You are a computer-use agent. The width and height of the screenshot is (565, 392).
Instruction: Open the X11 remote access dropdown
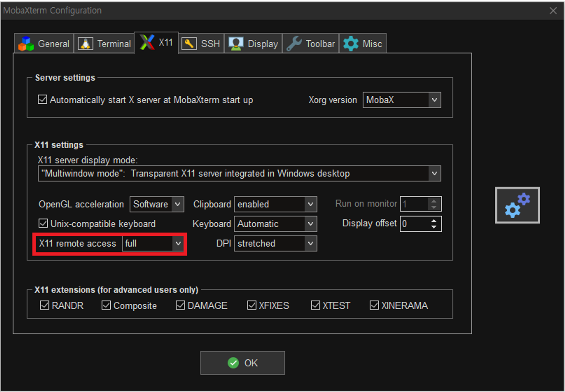coord(178,243)
